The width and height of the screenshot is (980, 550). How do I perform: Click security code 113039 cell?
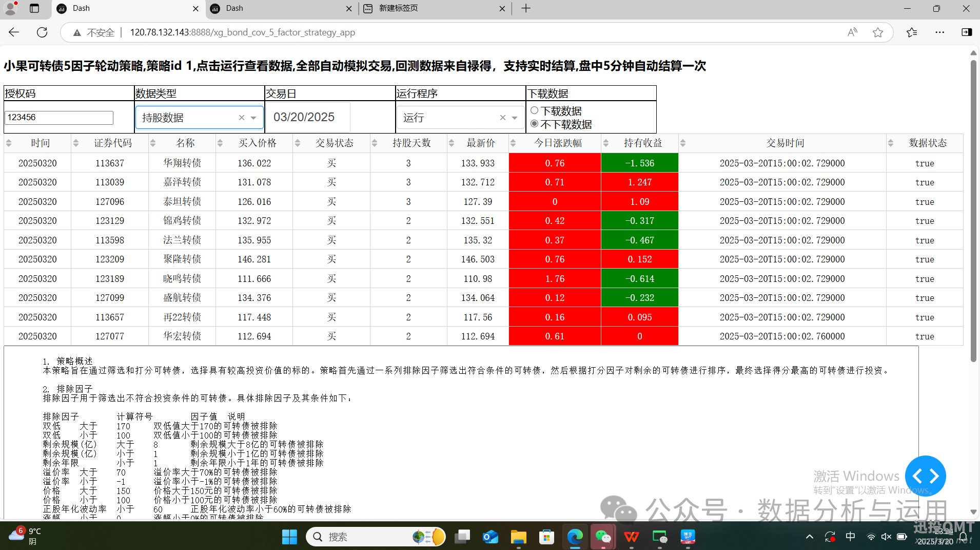[x=110, y=182]
